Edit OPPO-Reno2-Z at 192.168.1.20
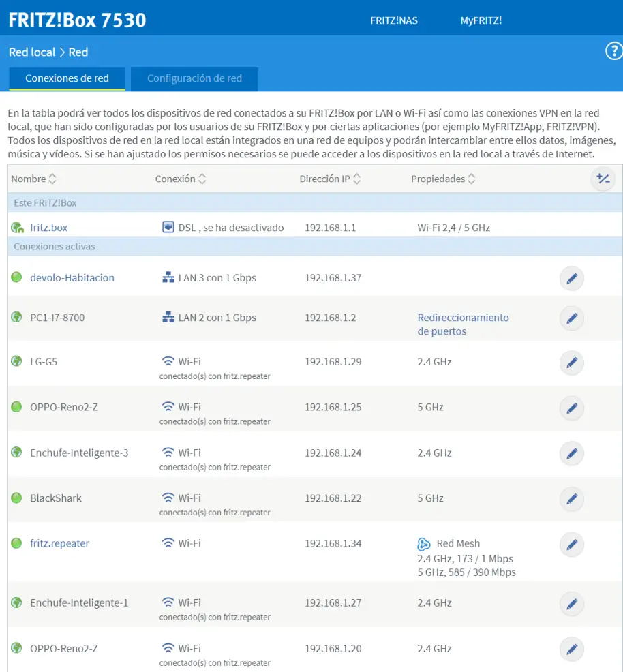 pos(572,650)
